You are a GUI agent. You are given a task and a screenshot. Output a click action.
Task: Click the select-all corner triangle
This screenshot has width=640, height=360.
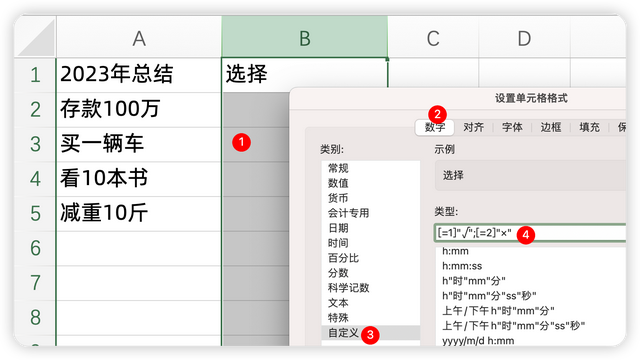36,38
